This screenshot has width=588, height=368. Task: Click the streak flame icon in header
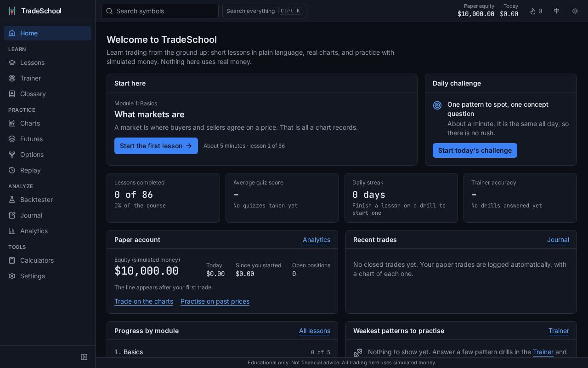[x=533, y=11]
